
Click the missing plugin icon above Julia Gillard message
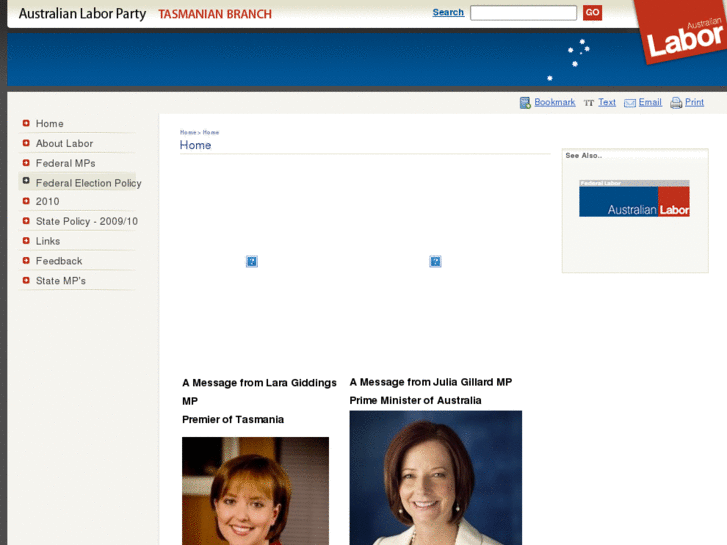click(435, 262)
